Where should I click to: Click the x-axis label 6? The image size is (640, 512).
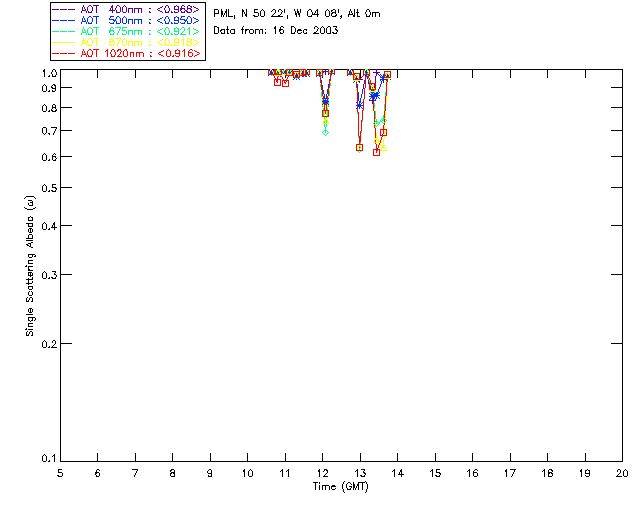[98, 473]
